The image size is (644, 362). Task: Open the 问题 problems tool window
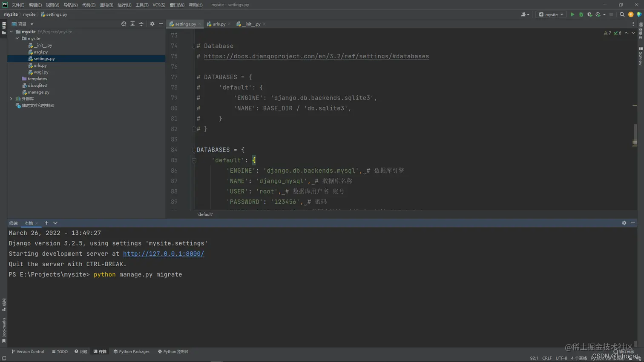click(x=81, y=351)
